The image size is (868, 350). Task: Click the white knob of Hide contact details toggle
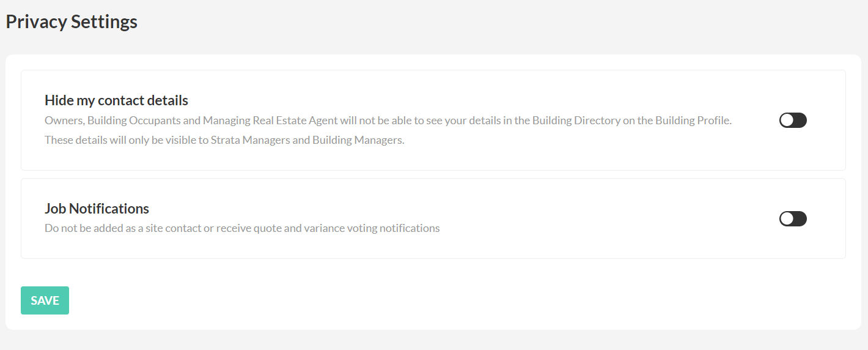point(787,121)
